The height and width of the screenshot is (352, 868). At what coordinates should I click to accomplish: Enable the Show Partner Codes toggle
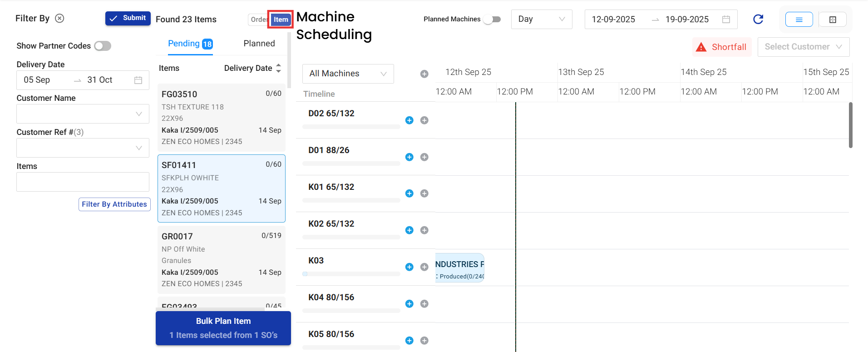tap(103, 46)
